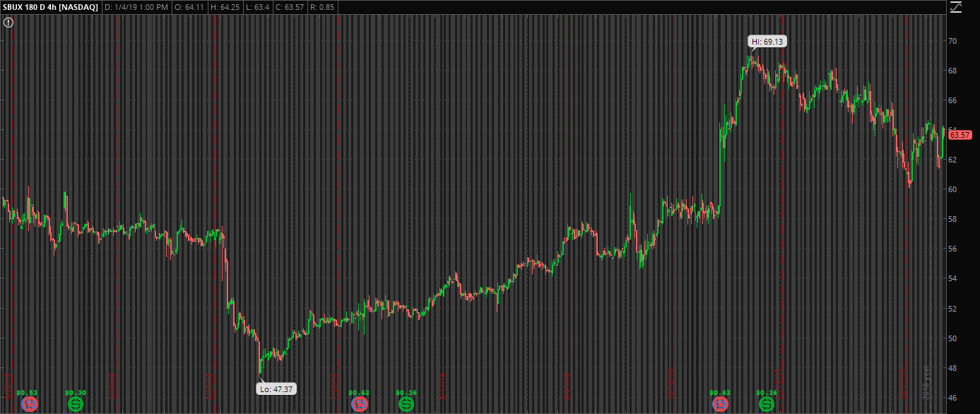This screenshot has height=414, width=980.
Task: Click the blue earnings icon near $0.62
Action: click(360, 405)
